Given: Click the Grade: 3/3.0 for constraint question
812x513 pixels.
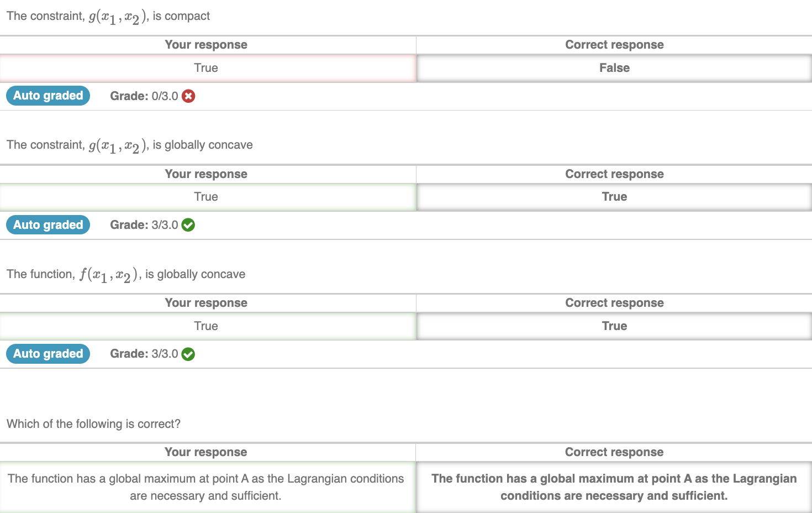Looking at the screenshot, I should [144, 225].
